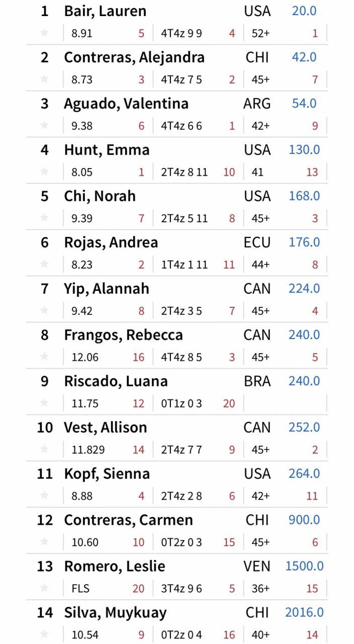
Task: Toggle the star on Sienna Kopf's row
Action: click(x=44, y=496)
